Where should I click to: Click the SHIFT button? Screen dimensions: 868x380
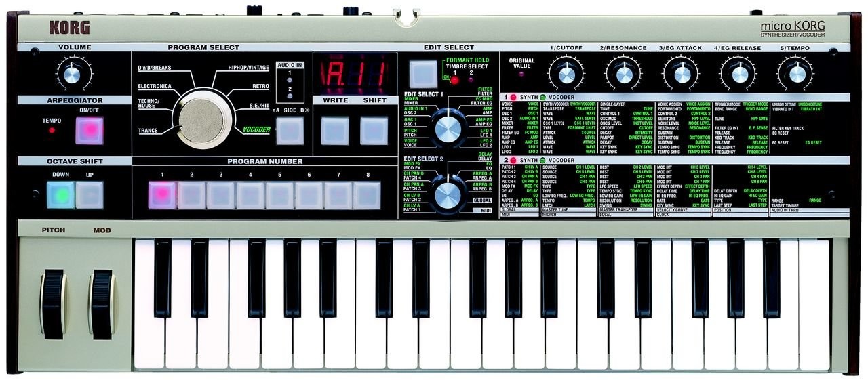pos(374,131)
